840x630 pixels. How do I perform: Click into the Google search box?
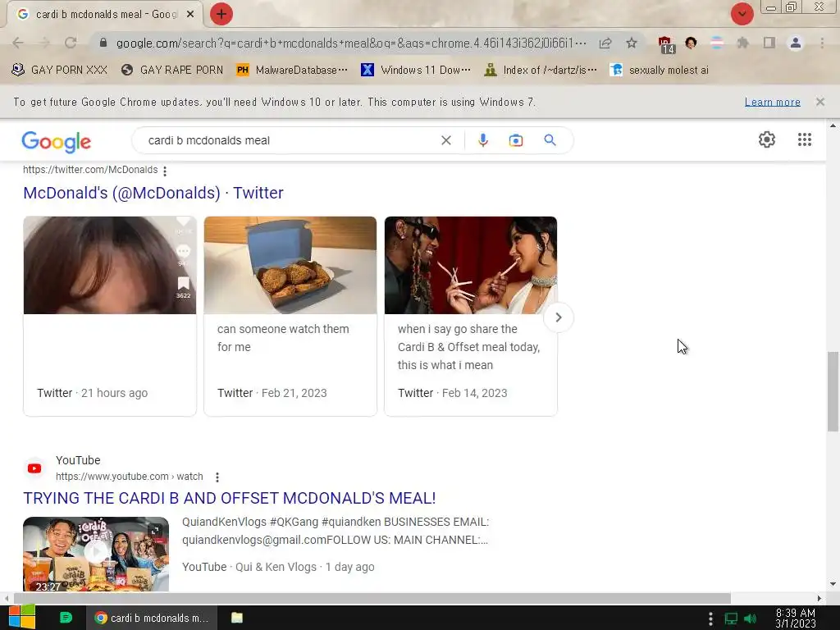290,140
